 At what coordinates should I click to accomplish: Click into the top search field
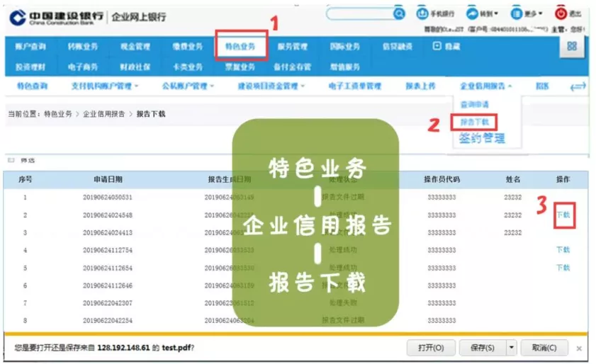click(x=360, y=14)
